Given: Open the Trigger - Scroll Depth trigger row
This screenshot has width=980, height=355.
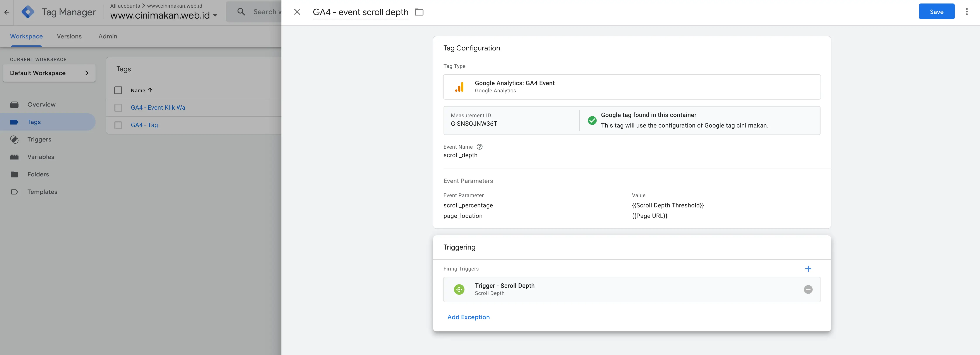Looking at the screenshot, I should pos(632,290).
